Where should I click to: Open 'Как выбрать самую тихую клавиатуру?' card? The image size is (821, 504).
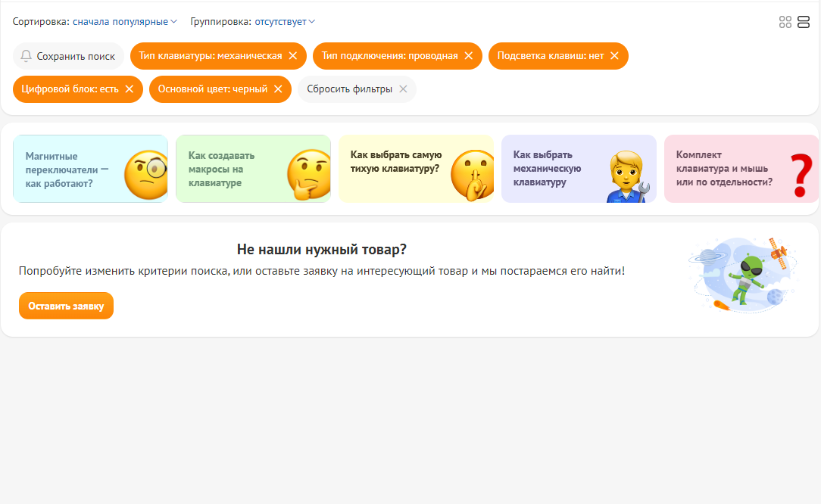tap(416, 169)
